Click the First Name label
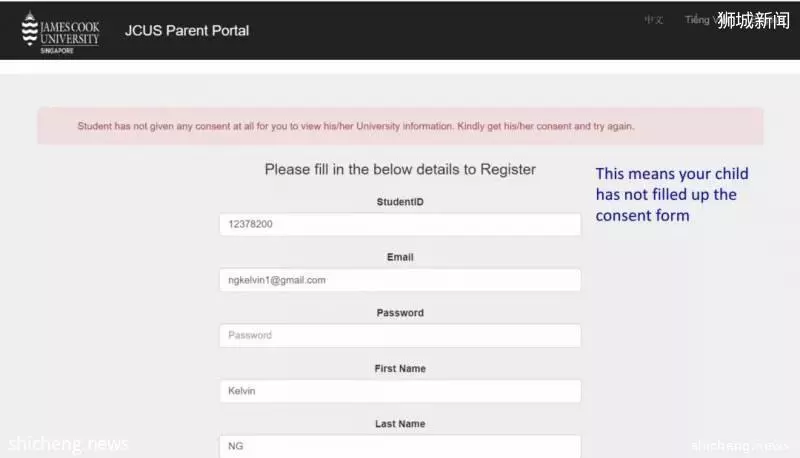 (x=400, y=369)
